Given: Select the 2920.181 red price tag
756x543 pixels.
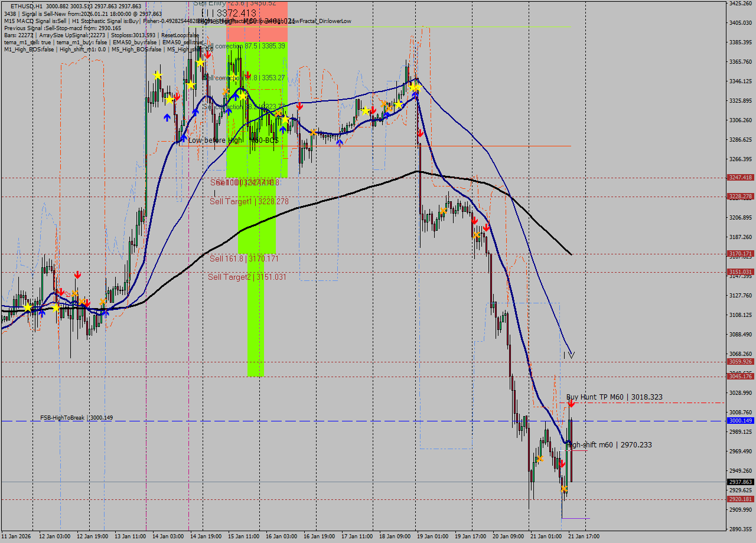Looking at the screenshot, I should click(x=740, y=499).
